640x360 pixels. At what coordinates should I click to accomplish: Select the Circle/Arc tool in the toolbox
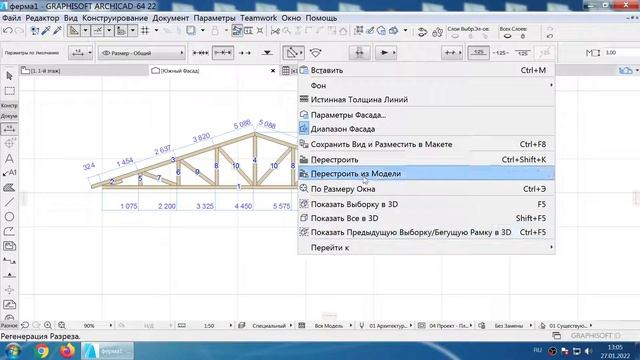(9, 217)
